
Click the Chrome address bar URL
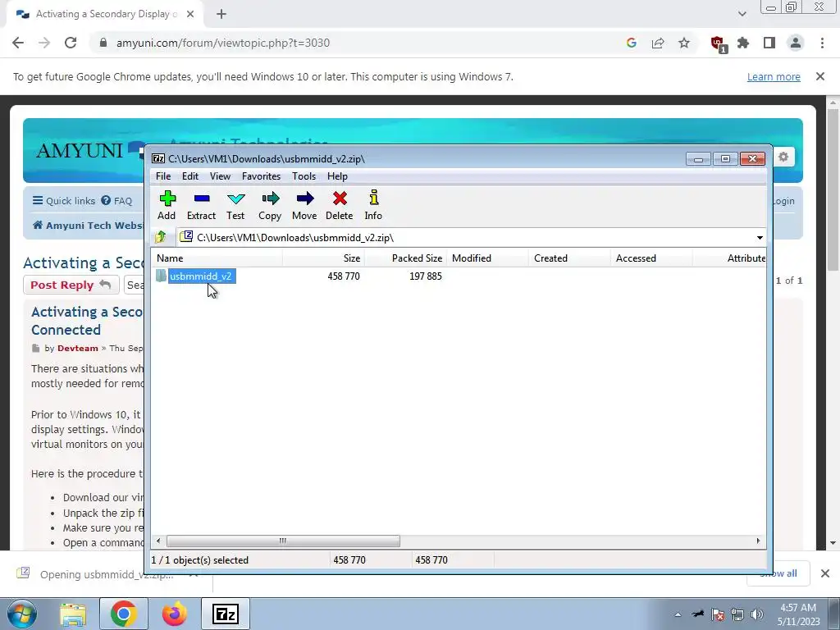coord(223,43)
